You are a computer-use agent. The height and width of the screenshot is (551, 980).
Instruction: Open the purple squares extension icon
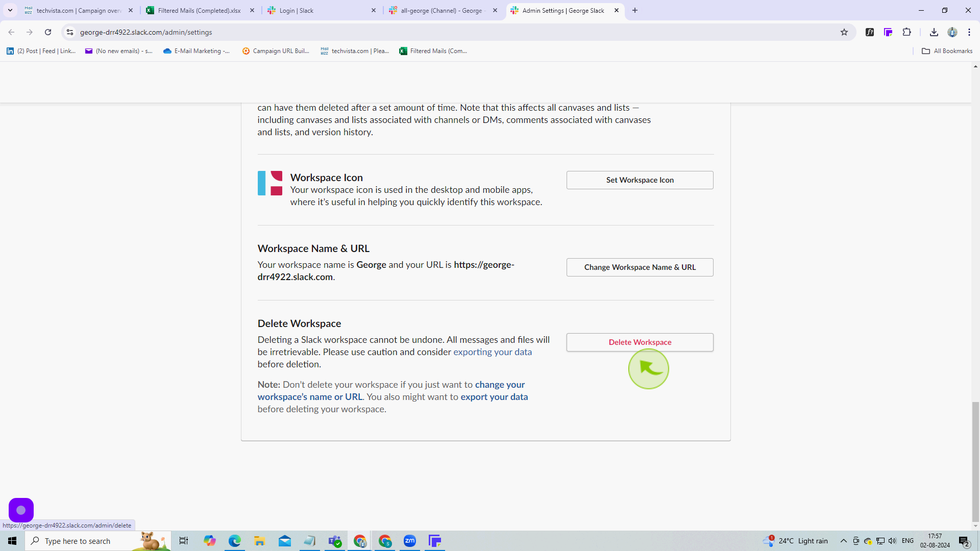[888, 32]
